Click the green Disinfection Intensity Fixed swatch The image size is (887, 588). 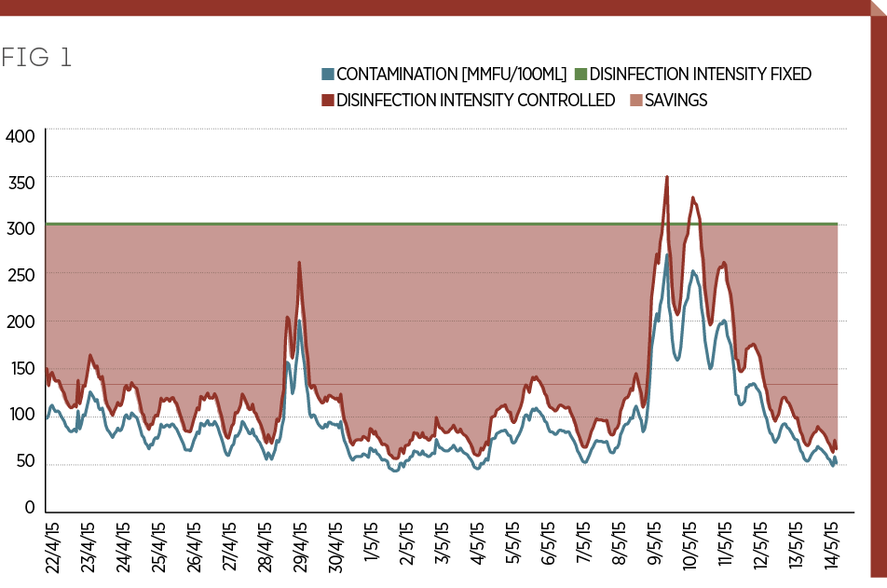click(x=580, y=75)
